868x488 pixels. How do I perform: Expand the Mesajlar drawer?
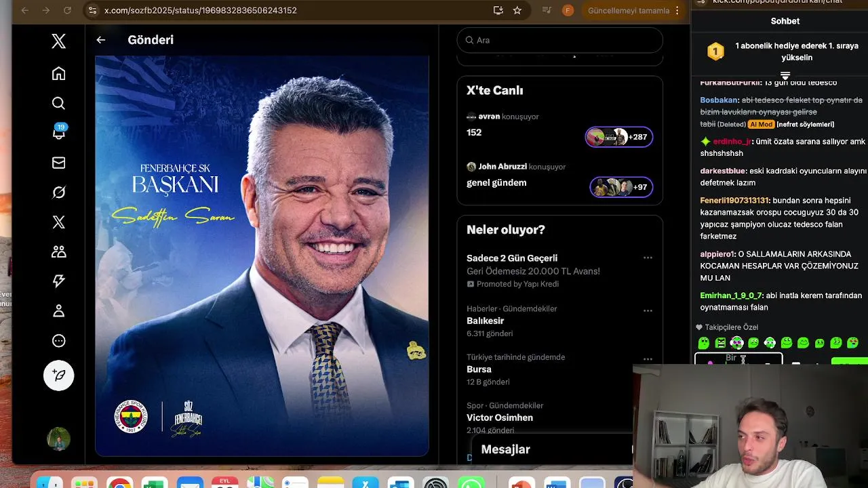pyautogui.click(x=552, y=449)
